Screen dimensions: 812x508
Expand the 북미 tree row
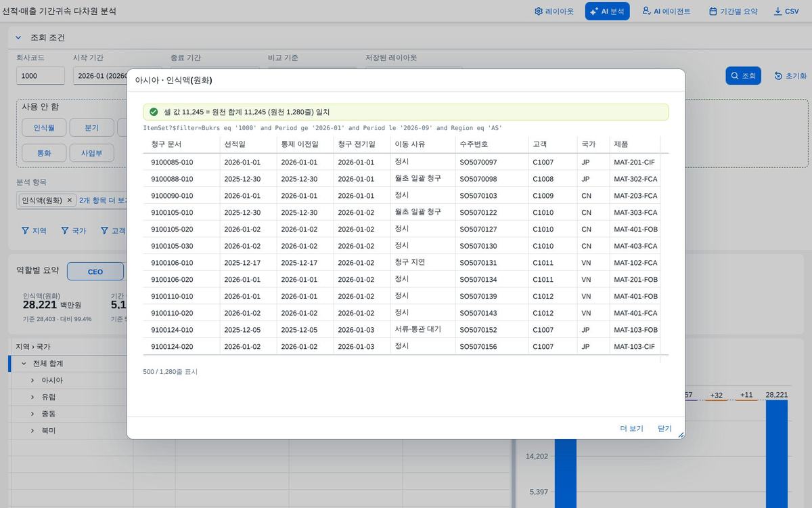(x=32, y=431)
